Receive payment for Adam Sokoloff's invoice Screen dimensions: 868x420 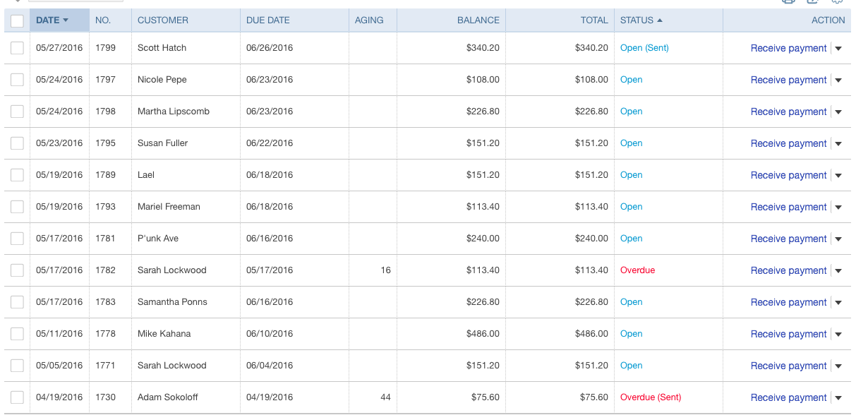[x=788, y=397]
